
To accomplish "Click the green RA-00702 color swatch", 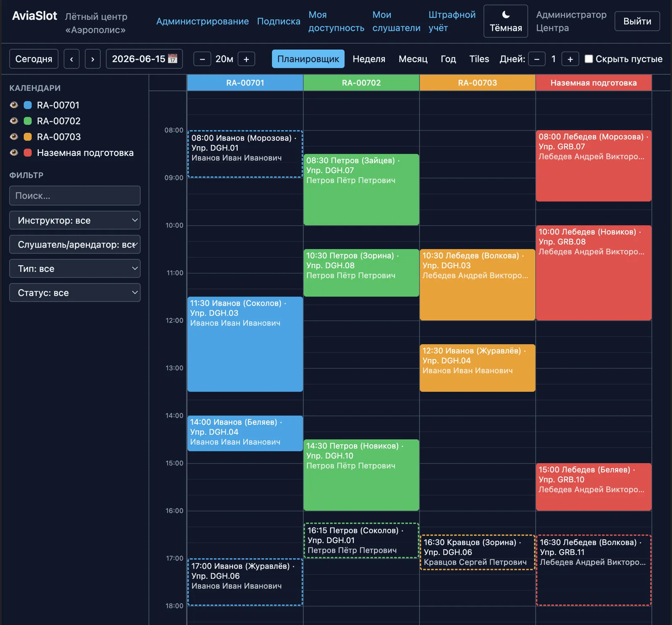I will pyautogui.click(x=28, y=121).
